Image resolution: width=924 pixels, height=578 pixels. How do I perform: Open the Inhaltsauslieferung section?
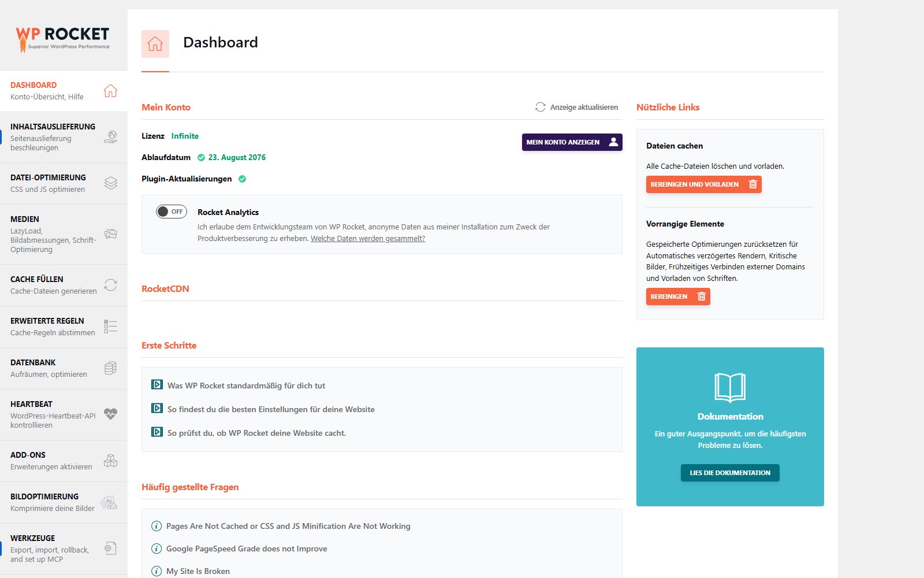tap(64, 137)
